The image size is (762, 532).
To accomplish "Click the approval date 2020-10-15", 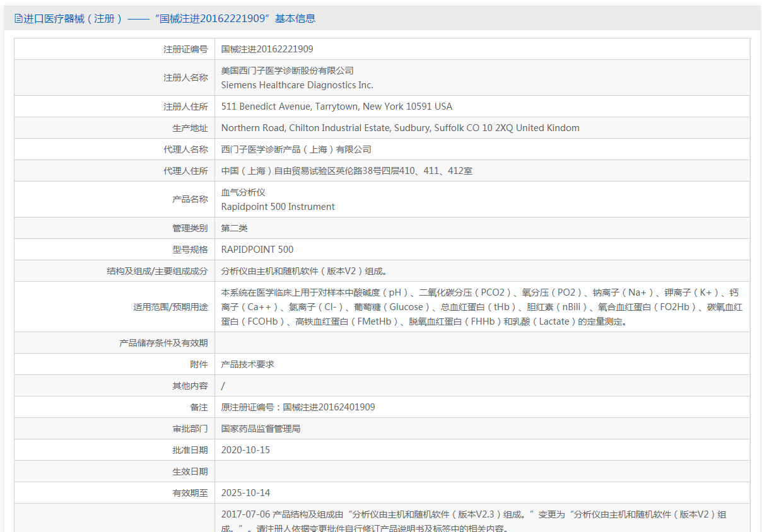I will (x=245, y=450).
